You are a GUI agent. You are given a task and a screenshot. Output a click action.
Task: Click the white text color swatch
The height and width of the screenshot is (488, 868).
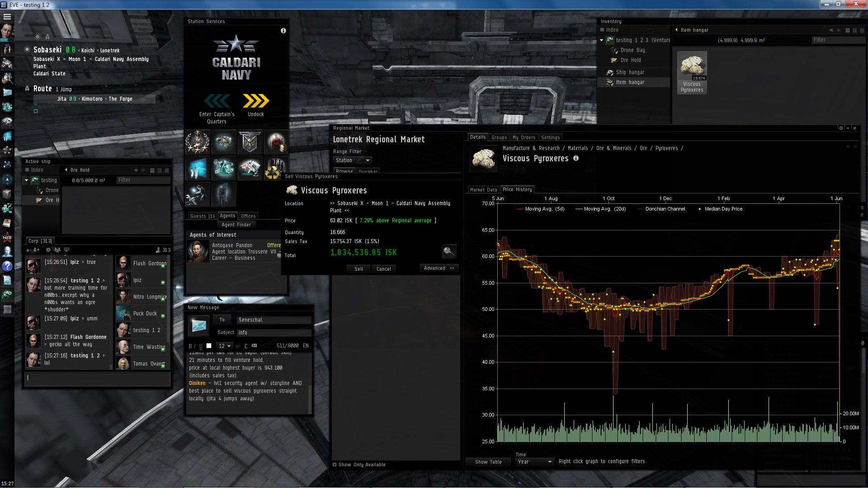tap(209, 346)
